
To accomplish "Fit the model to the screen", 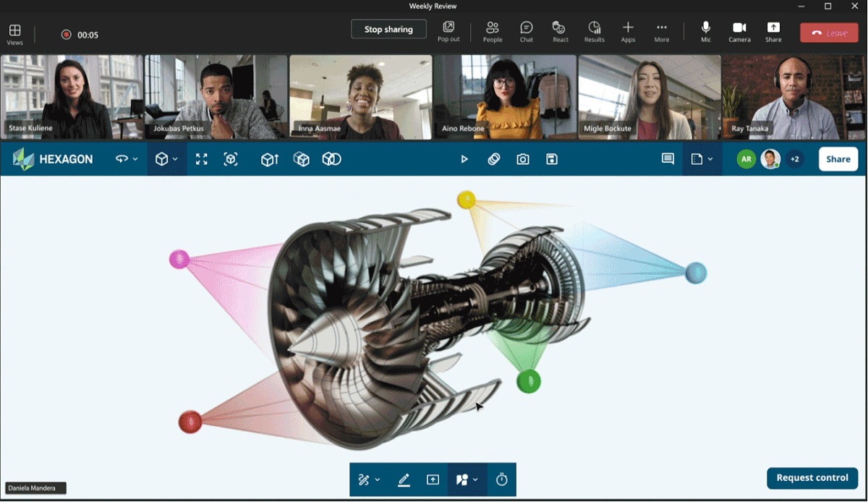I will coord(201,158).
